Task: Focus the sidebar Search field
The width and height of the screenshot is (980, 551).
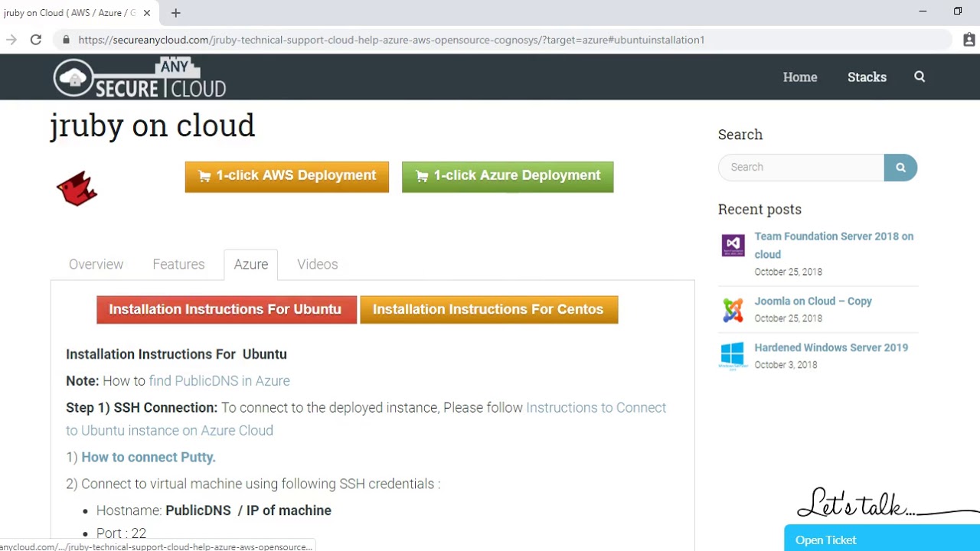Action: tap(801, 168)
